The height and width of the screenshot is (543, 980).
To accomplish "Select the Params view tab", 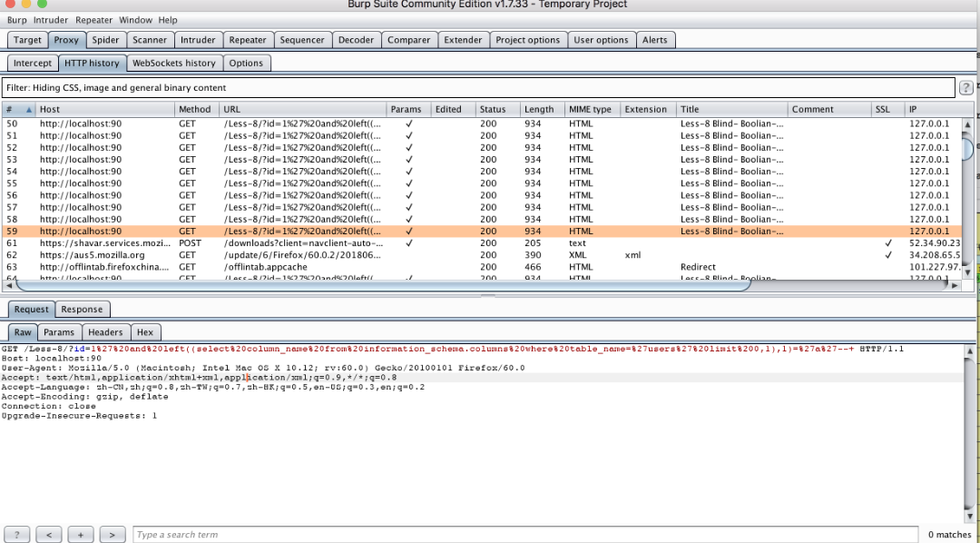I will [59, 332].
